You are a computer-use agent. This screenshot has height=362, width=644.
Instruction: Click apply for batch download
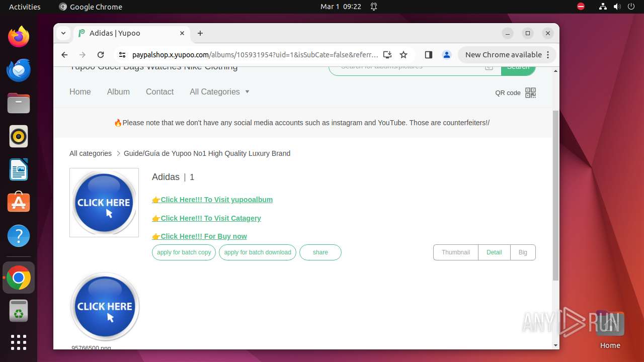pos(258,252)
